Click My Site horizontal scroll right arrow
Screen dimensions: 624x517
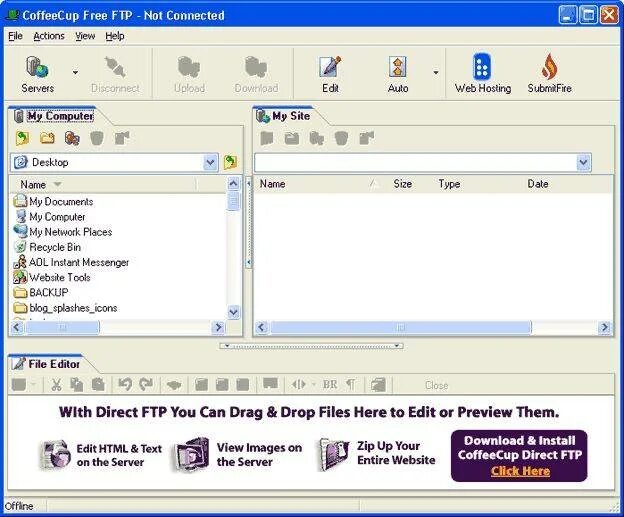pos(604,327)
